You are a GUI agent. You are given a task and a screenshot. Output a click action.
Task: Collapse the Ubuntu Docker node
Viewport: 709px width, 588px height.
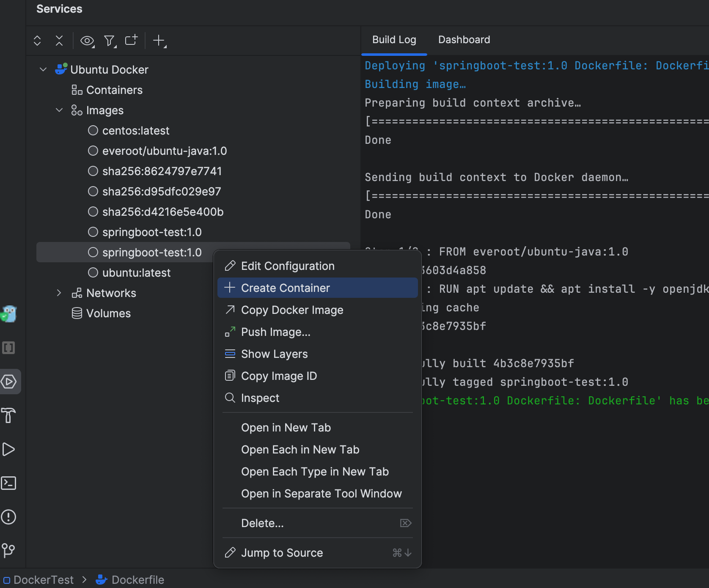[x=43, y=69]
